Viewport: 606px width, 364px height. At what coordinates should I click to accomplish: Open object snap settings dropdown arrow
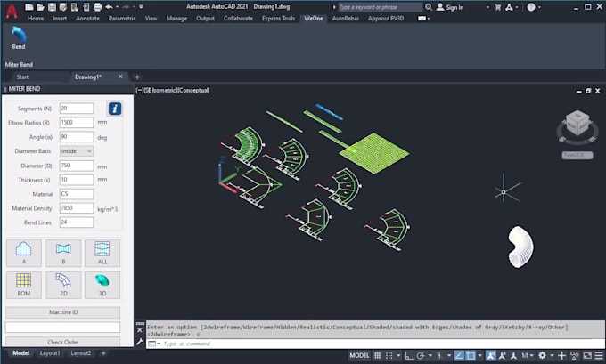coord(479,355)
